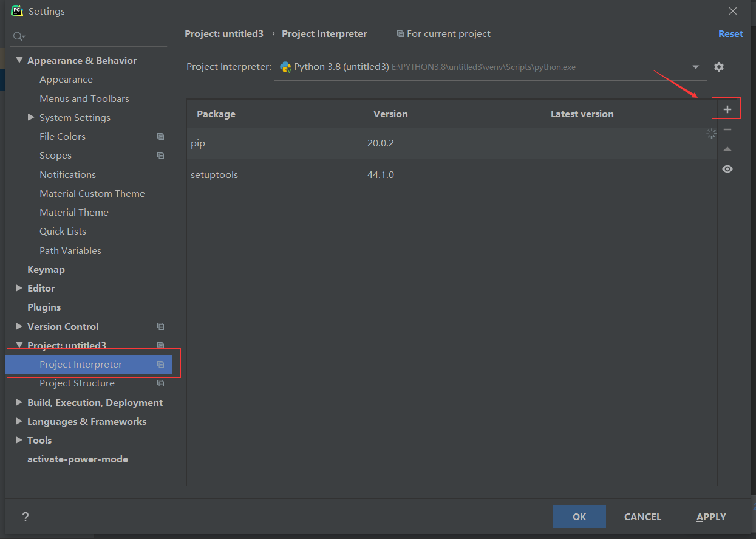Open Keymap settings
756x539 pixels.
click(46, 269)
